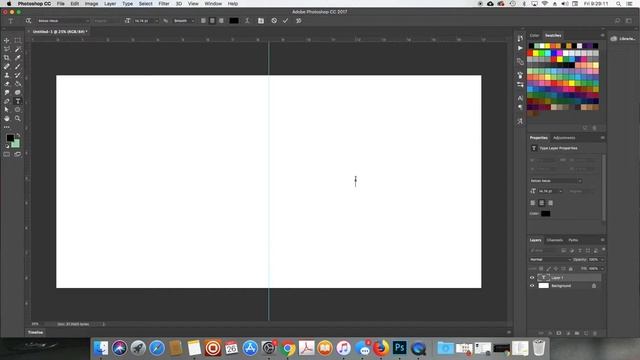Select the Eraser tool
The width and height of the screenshot is (640, 360).
coord(7,84)
